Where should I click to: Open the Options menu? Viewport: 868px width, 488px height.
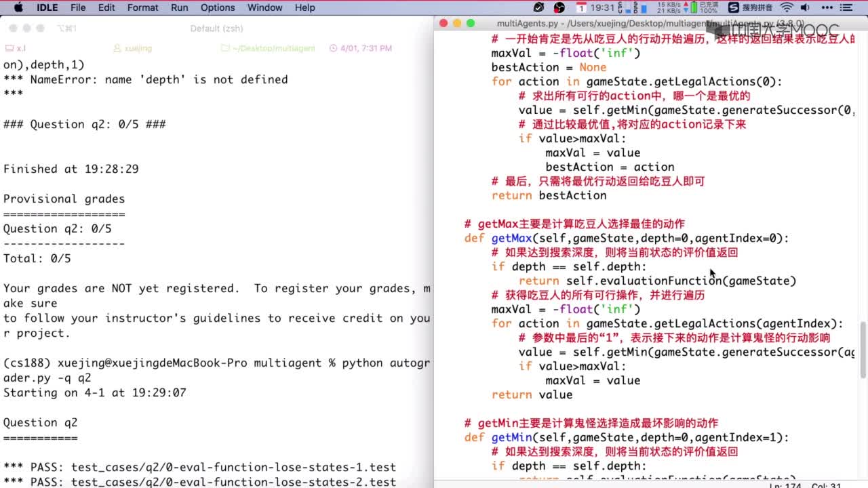click(x=218, y=7)
